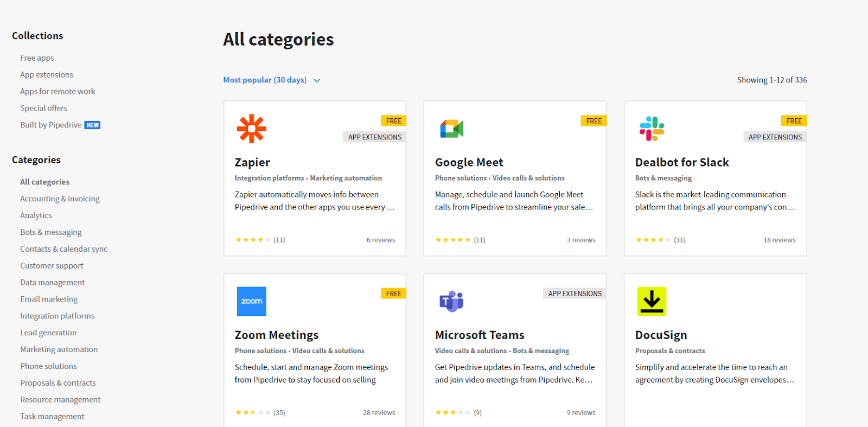Click the NEW badge beside Built by Pipedrive
868x427 pixels.
[x=93, y=125]
